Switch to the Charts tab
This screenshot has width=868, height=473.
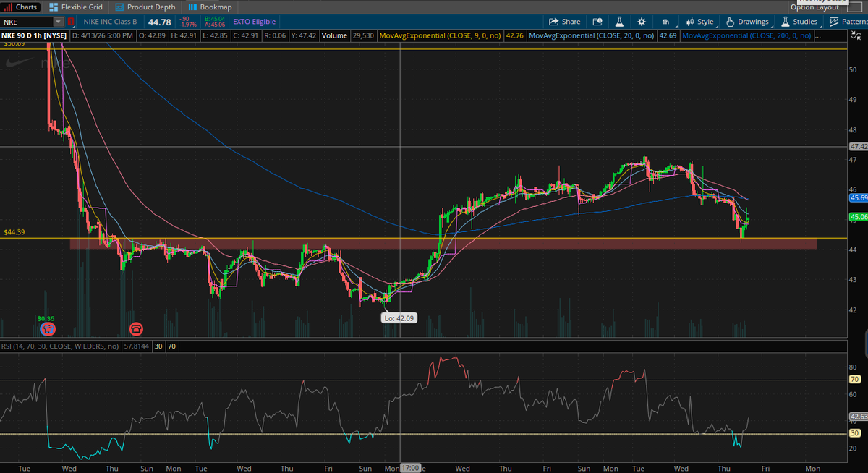coord(21,7)
